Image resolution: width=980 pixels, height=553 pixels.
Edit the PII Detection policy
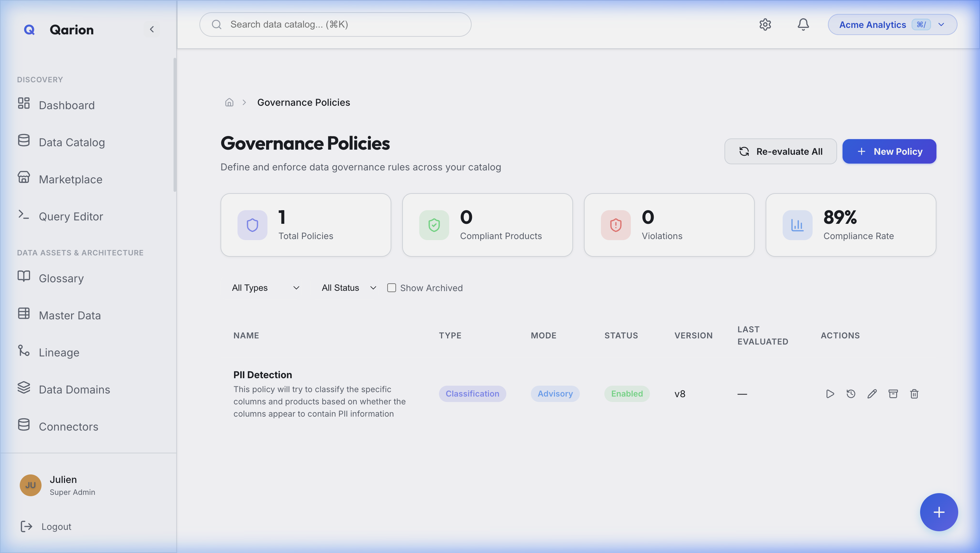(872, 393)
